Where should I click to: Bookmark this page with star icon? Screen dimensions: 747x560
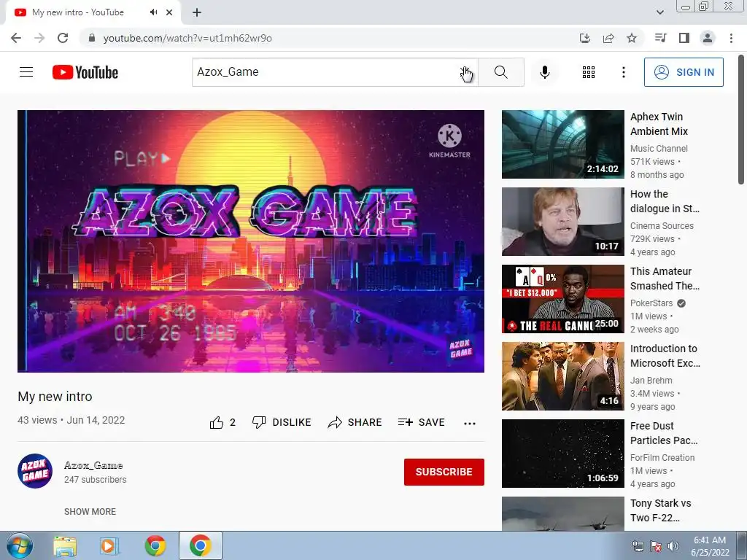click(x=631, y=38)
